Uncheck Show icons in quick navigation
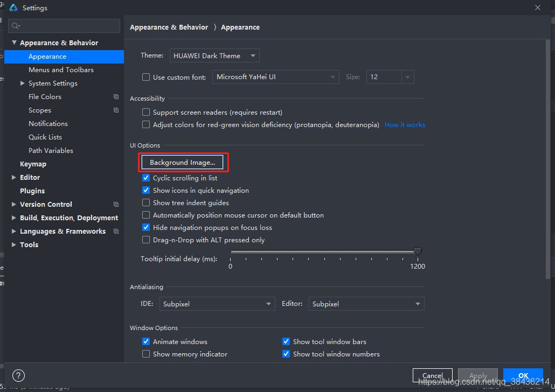This screenshot has width=555, height=392. (146, 190)
